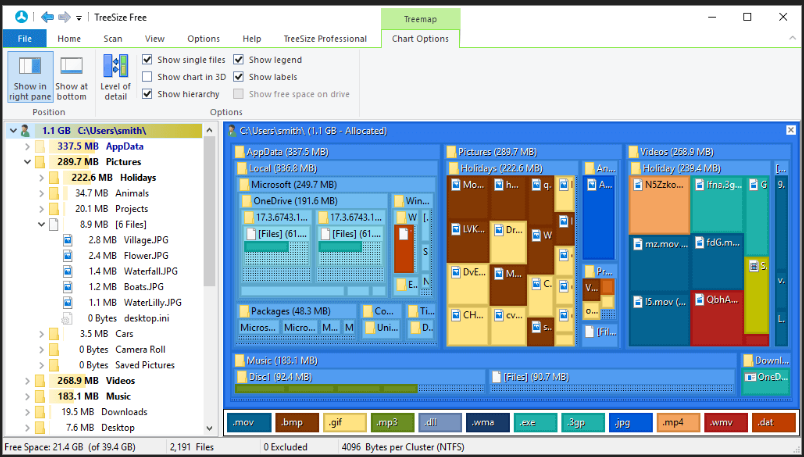Switch to the Scan tab
Image resolution: width=804 pixels, height=457 pixels.
(x=113, y=38)
